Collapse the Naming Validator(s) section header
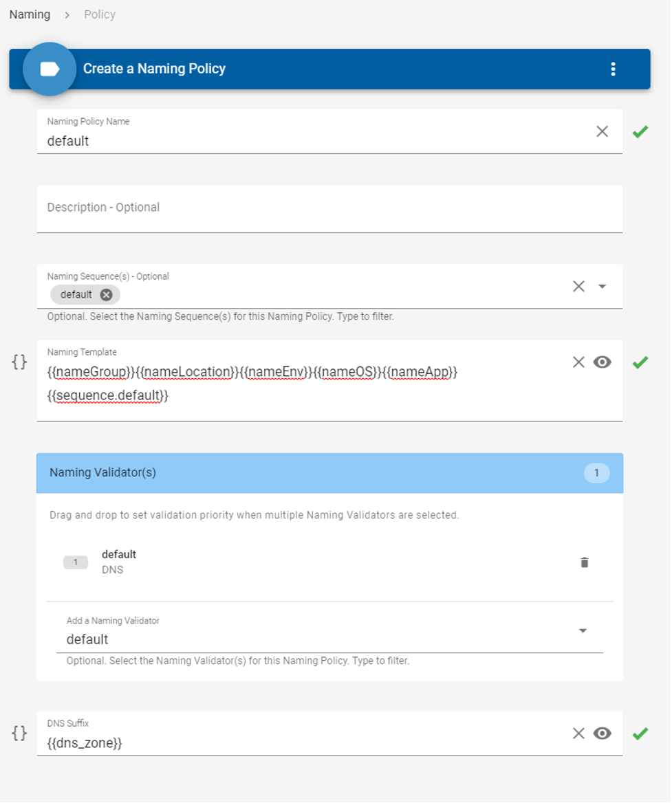The width and height of the screenshot is (672, 803). pos(330,473)
